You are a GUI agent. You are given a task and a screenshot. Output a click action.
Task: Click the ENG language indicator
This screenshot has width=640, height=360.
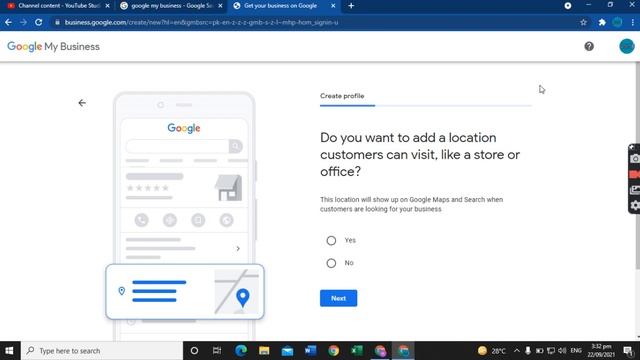coord(576,351)
